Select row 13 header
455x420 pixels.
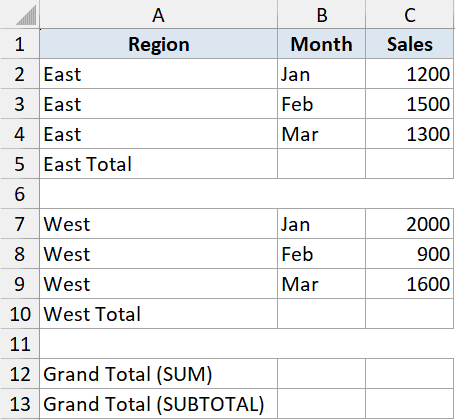(20, 404)
